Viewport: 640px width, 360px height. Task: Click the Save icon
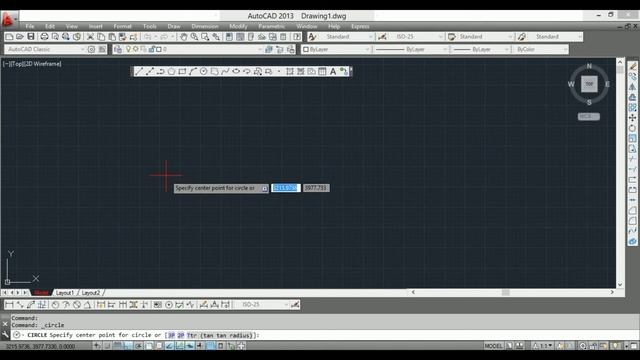pyautogui.click(x=31, y=37)
